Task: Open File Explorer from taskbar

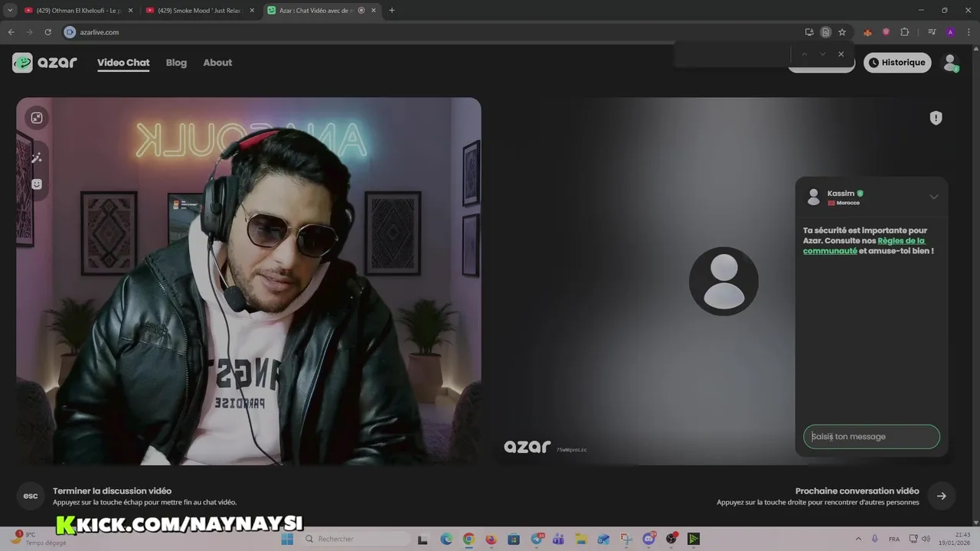Action: pos(581,539)
